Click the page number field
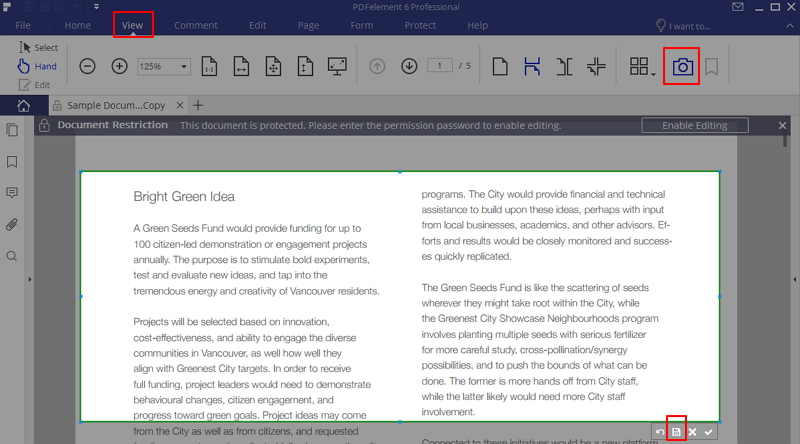 [x=439, y=66]
